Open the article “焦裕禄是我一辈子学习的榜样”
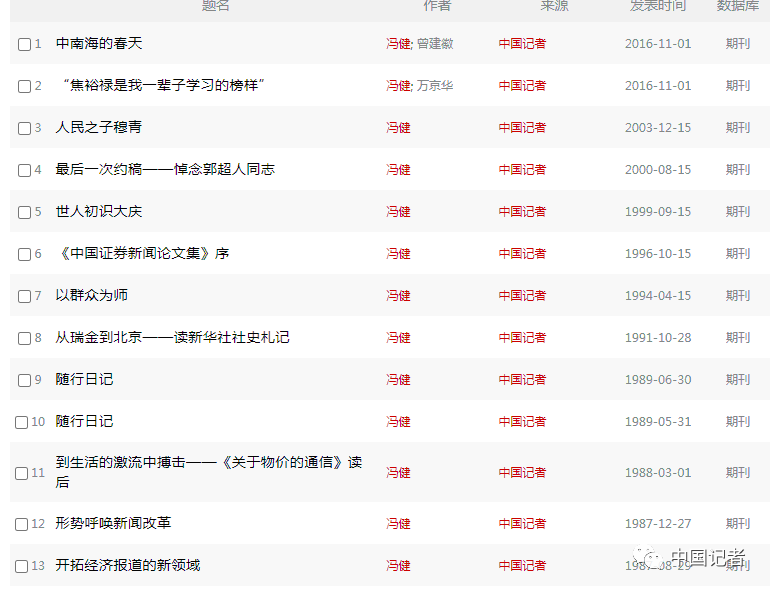 [160, 85]
